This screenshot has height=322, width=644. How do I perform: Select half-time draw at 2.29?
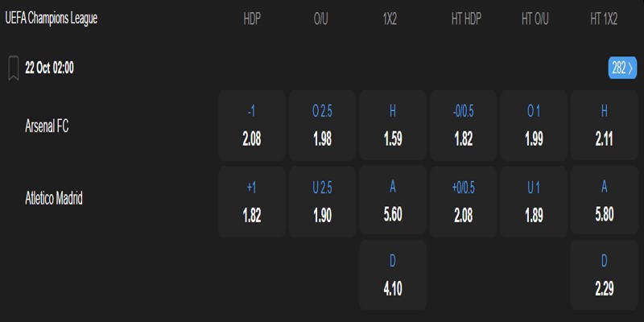click(604, 275)
